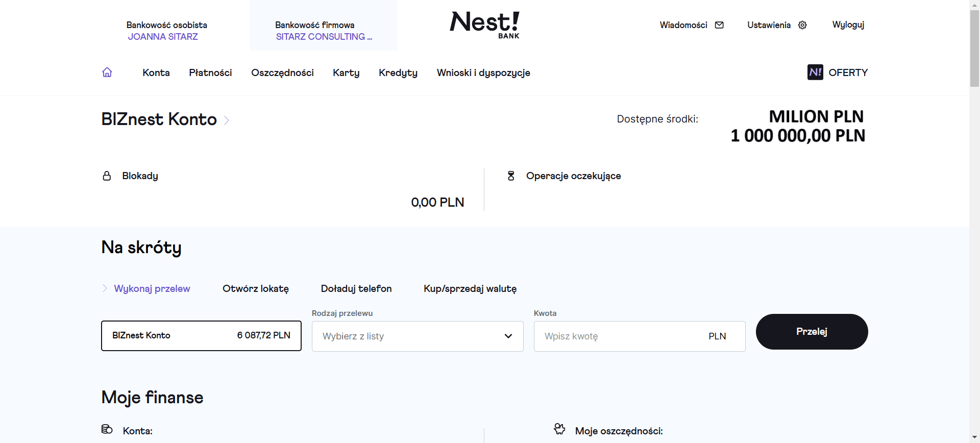The image size is (980, 443).
Task: Open messages via the envelope icon
Action: click(x=719, y=25)
